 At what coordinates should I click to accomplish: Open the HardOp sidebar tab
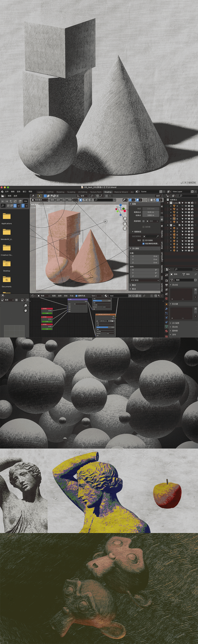162,234
